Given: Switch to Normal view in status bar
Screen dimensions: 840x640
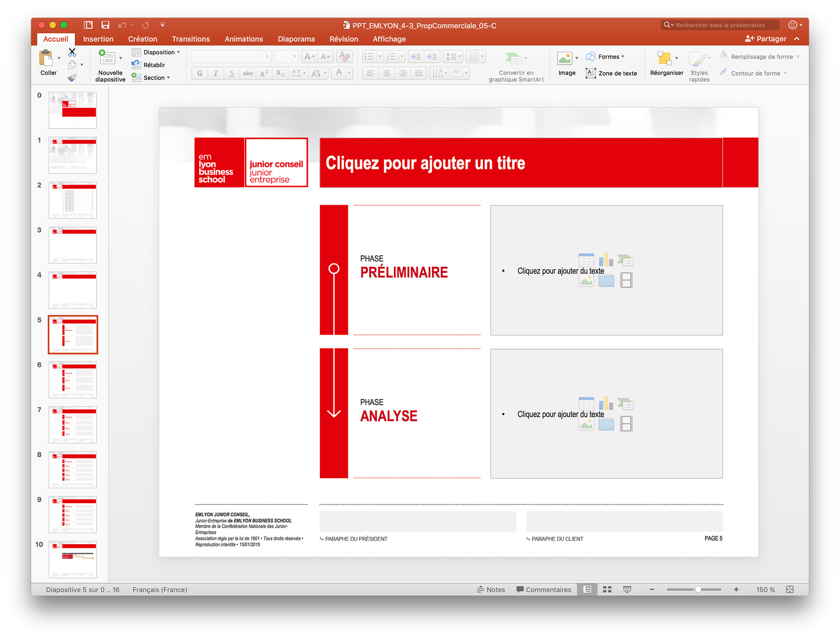Looking at the screenshot, I should (588, 589).
